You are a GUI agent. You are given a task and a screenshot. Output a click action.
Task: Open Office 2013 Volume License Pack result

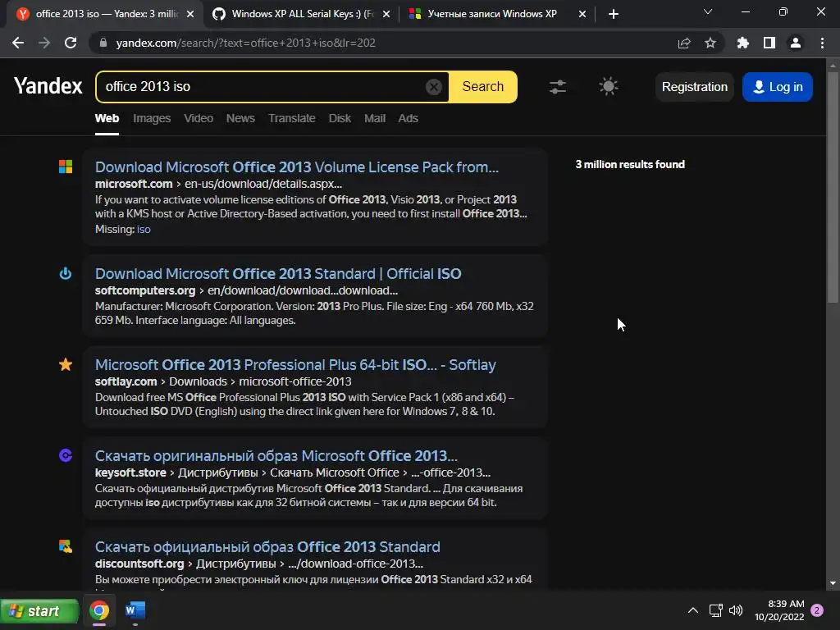(296, 167)
